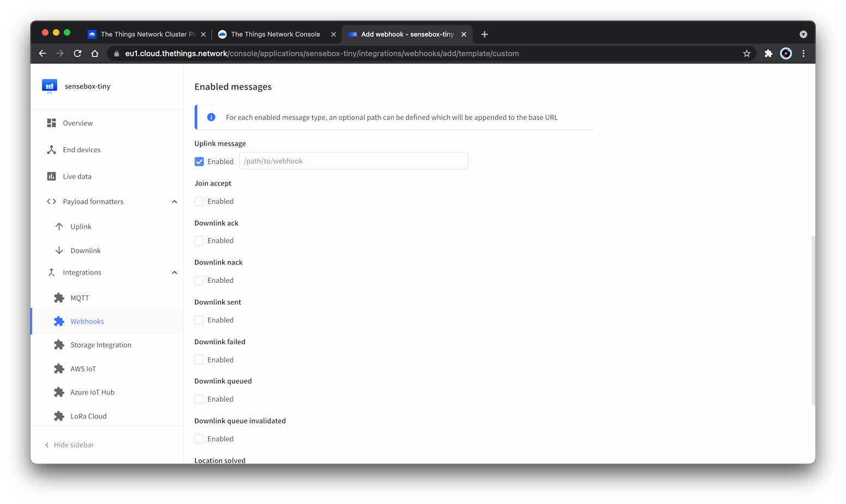The image size is (846, 504).
Task: Click the site lock icon in address bar
Action: coord(116,53)
